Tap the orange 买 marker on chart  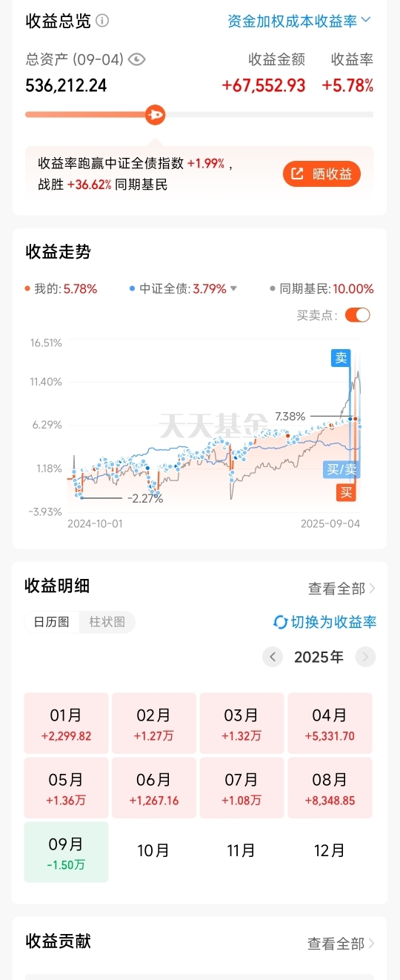[346, 491]
